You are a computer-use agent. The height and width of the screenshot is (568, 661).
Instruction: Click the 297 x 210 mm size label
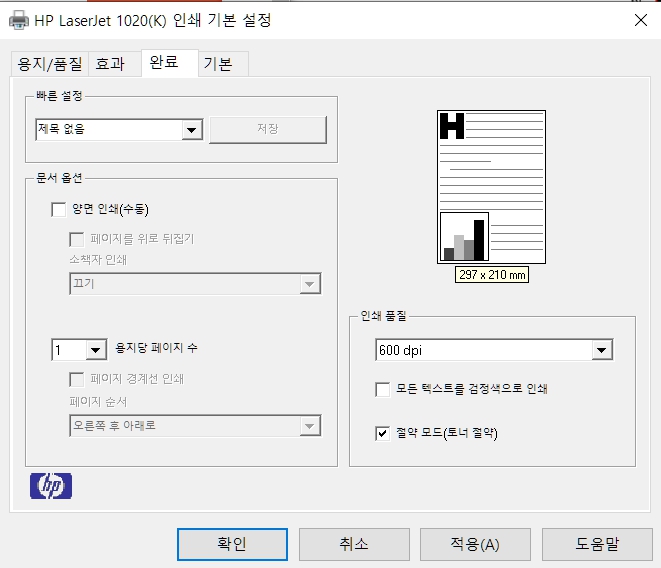coord(492,275)
